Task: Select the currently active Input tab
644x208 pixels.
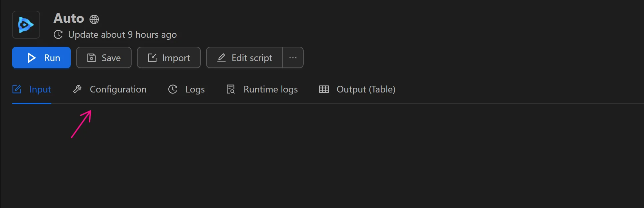Action: [x=40, y=89]
